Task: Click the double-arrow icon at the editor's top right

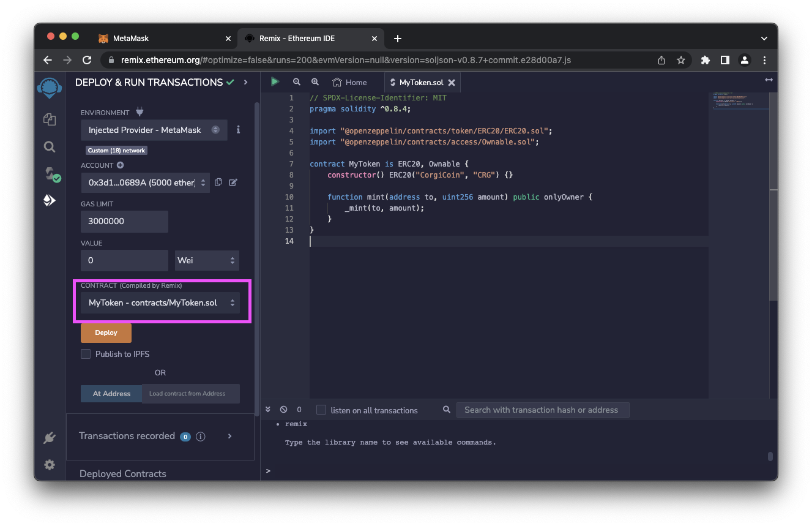Action: (769, 80)
